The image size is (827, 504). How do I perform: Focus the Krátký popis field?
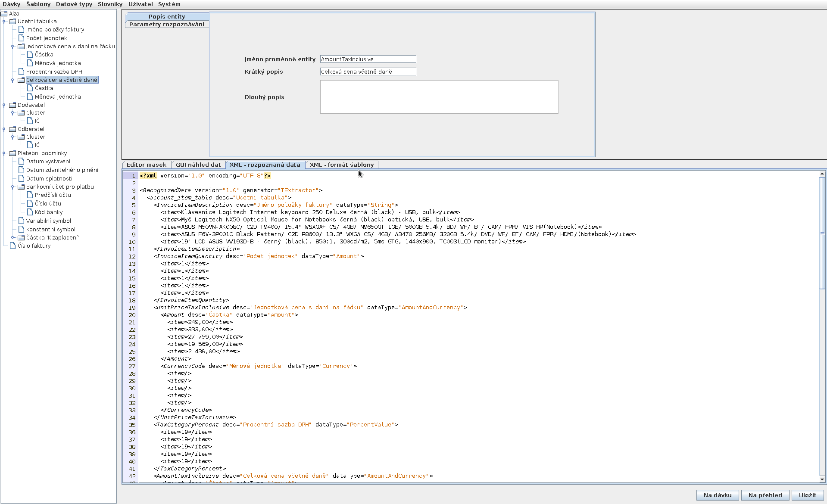(368, 72)
